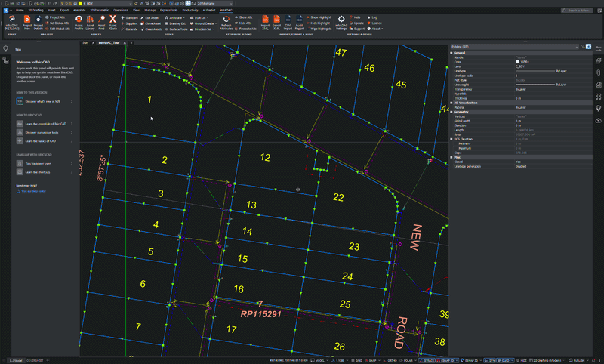The height and width of the screenshot is (364, 604).
Task: Click the Wipe Highlights tool
Action: (319, 29)
